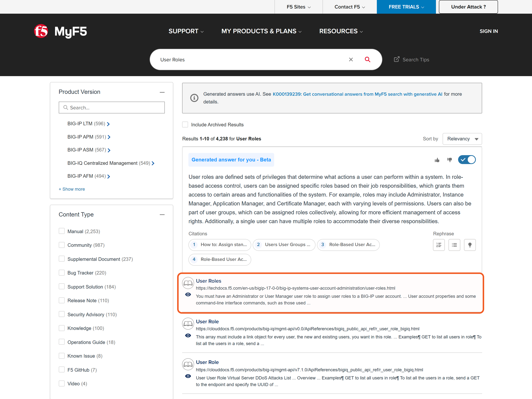532x399 pixels.
Task: Click the thumbs up feedback icon
Action: pyautogui.click(x=437, y=160)
